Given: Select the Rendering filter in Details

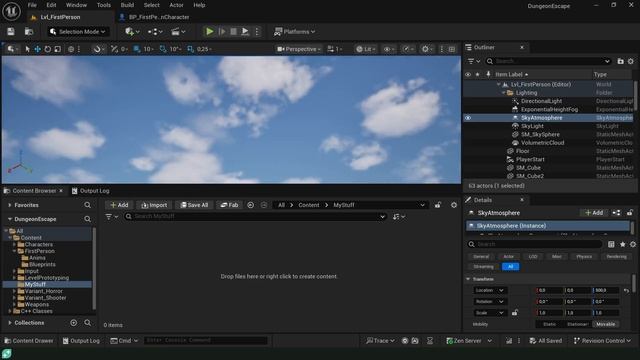Looking at the screenshot, I should (x=616, y=256).
